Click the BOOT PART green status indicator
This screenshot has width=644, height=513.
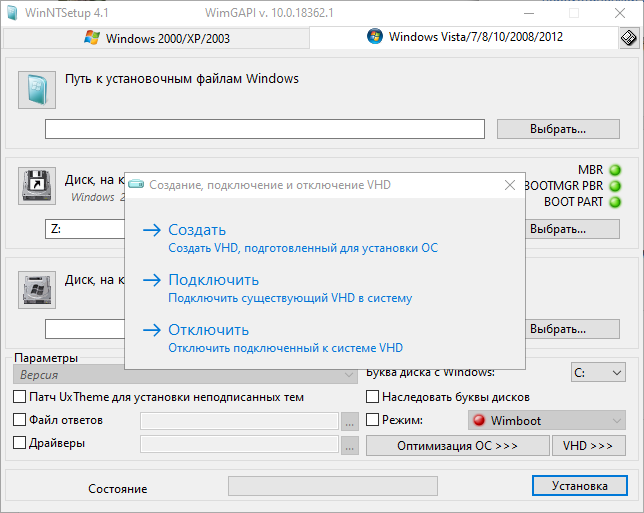point(615,202)
